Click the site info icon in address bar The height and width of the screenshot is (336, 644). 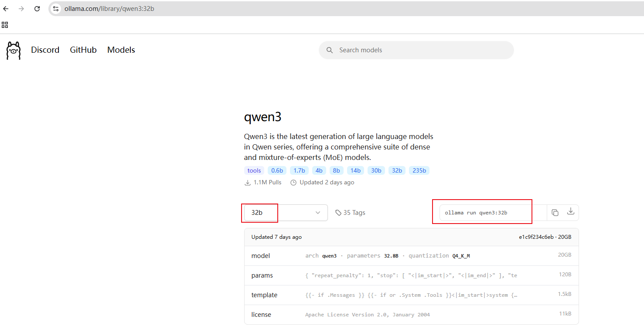pos(55,9)
